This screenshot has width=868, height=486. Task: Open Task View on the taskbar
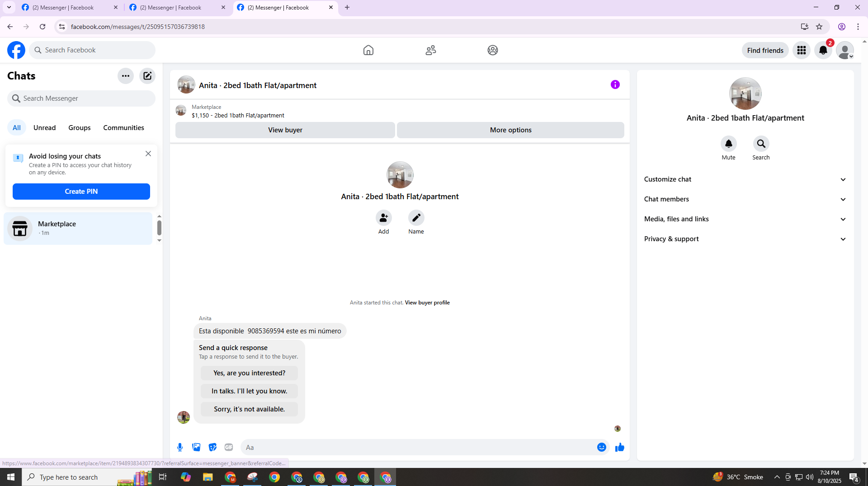(x=163, y=477)
